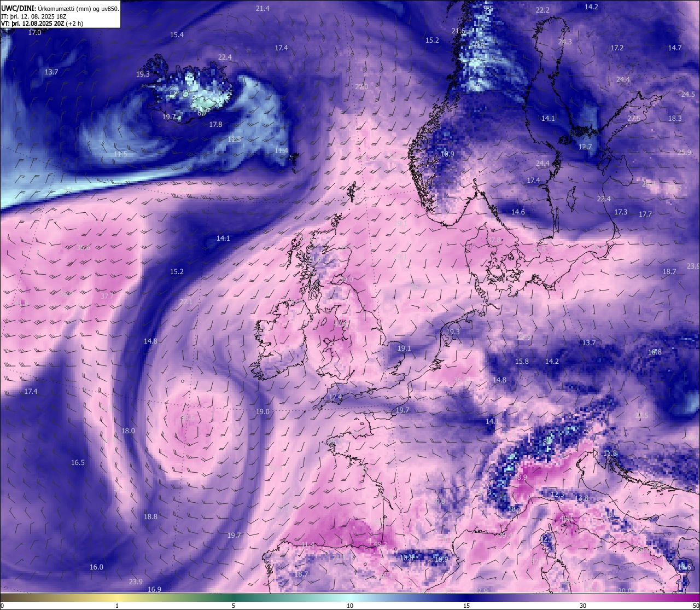The height and width of the screenshot is (610, 700).
Task: Click the '50' tick on the color scale
Action: (x=696, y=606)
